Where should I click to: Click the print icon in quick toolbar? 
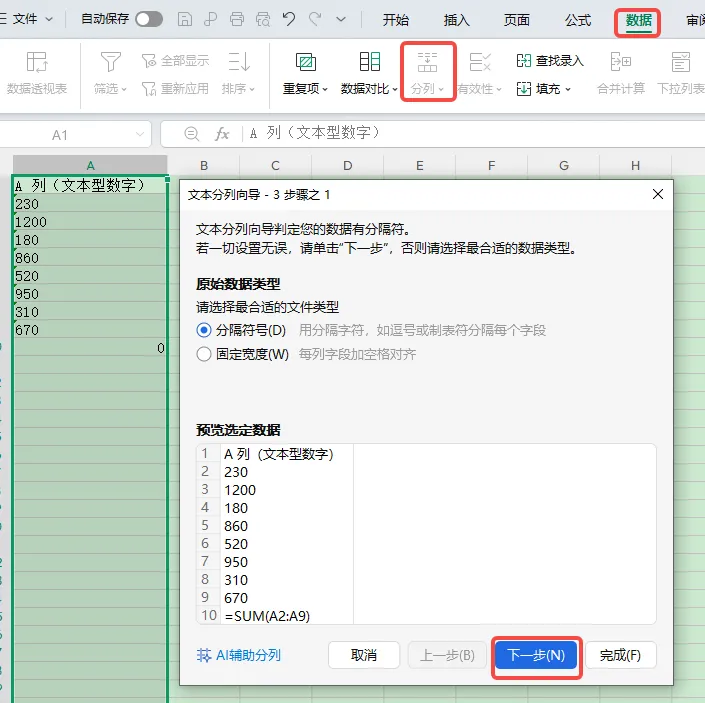236,19
